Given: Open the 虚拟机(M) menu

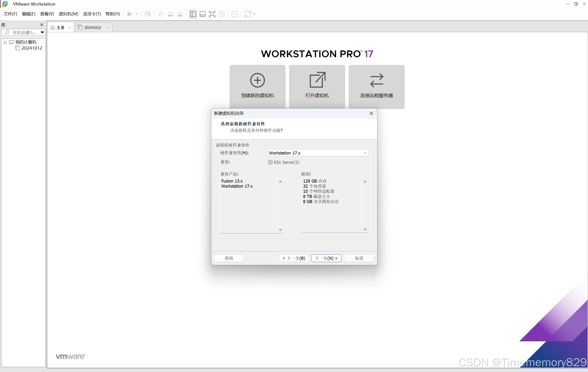Looking at the screenshot, I should [68, 14].
